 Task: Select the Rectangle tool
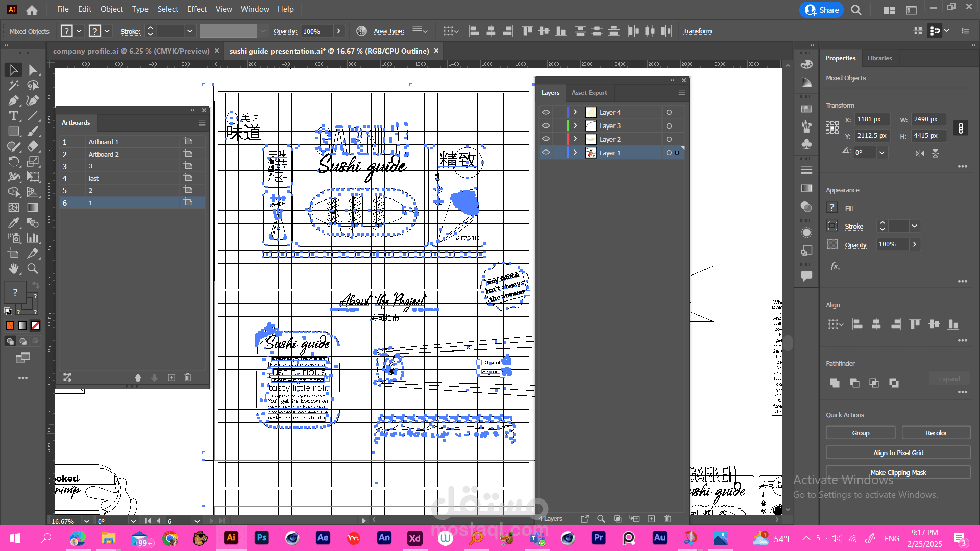pos(14,131)
